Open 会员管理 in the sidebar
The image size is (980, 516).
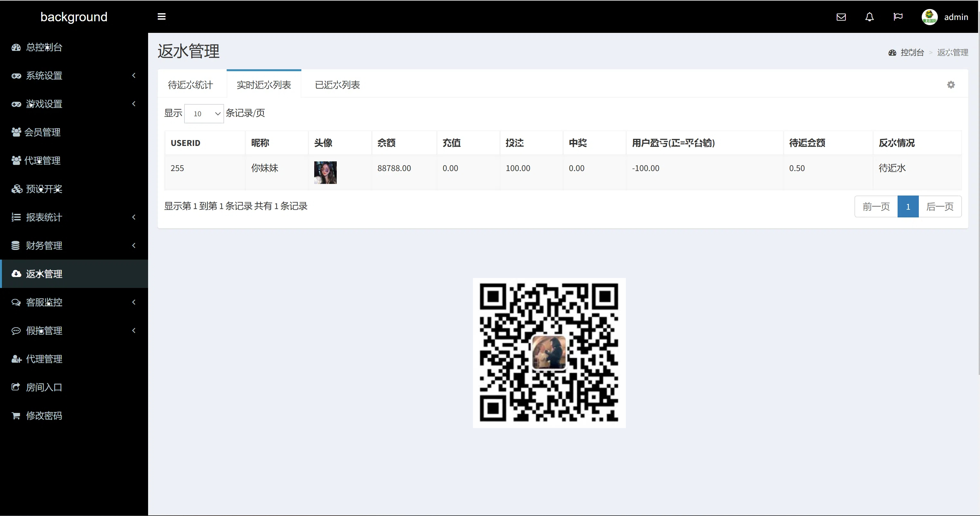(74, 132)
